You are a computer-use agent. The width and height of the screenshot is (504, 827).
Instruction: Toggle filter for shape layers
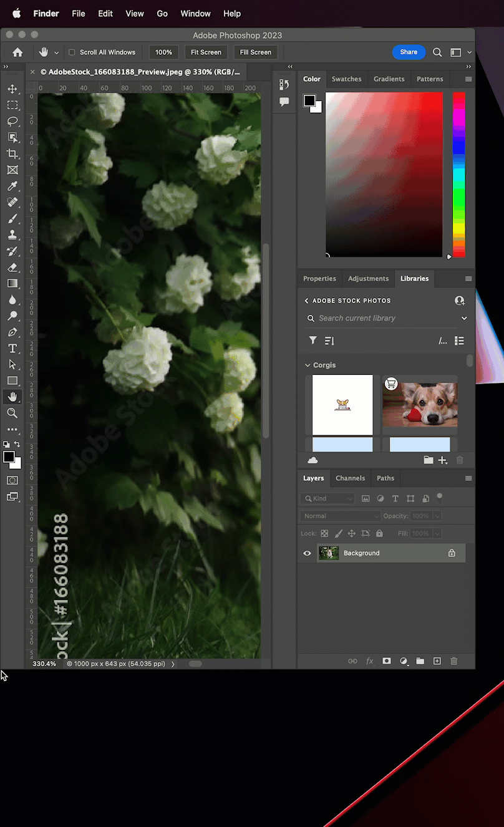click(410, 498)
